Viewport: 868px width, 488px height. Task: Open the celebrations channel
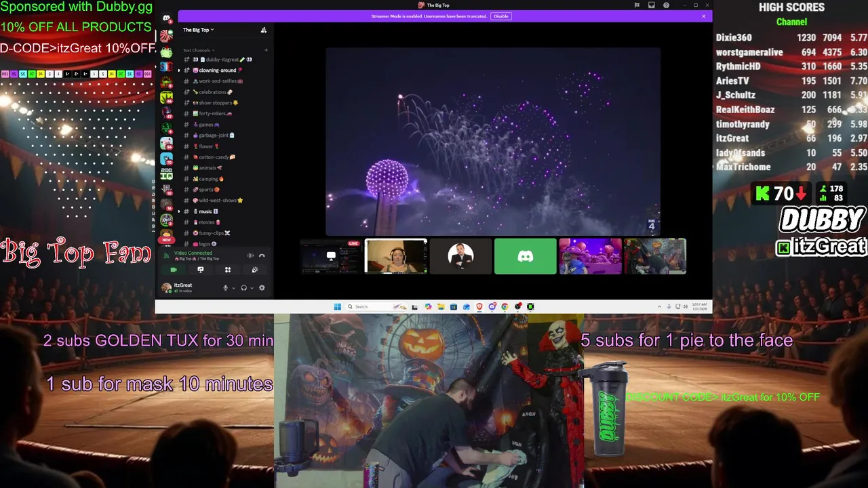pyautogui.click(x=224, y=92)
